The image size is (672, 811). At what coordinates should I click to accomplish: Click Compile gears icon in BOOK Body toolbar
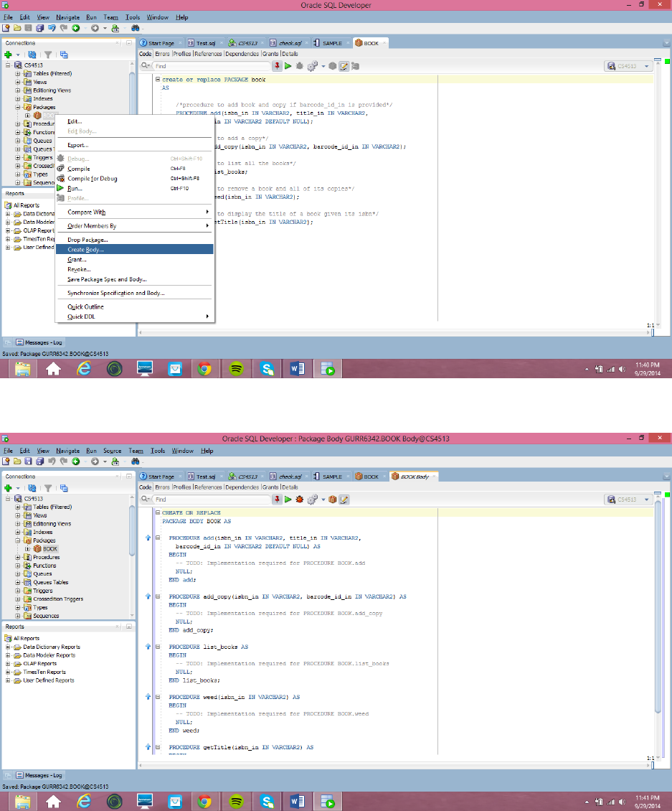pos(312,499)
